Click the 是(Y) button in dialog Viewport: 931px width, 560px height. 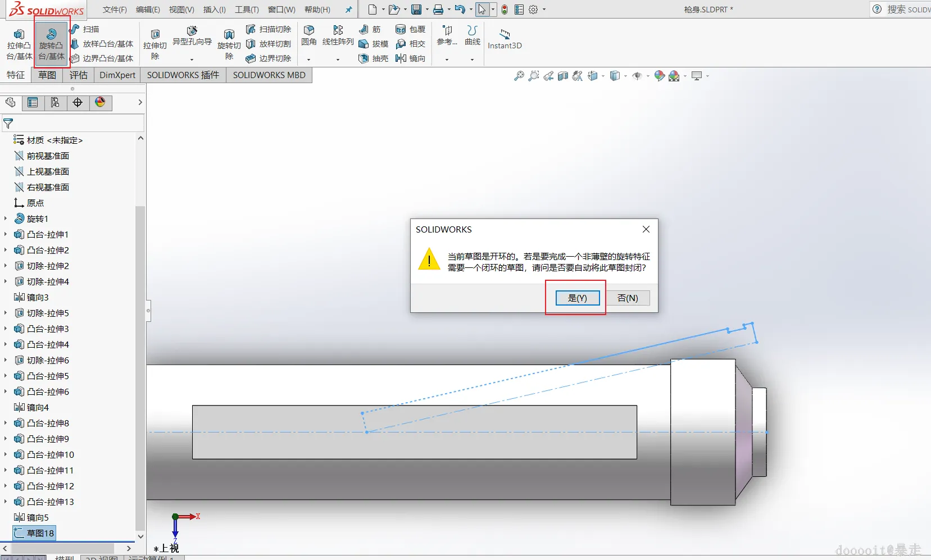(x=577, y=298)
